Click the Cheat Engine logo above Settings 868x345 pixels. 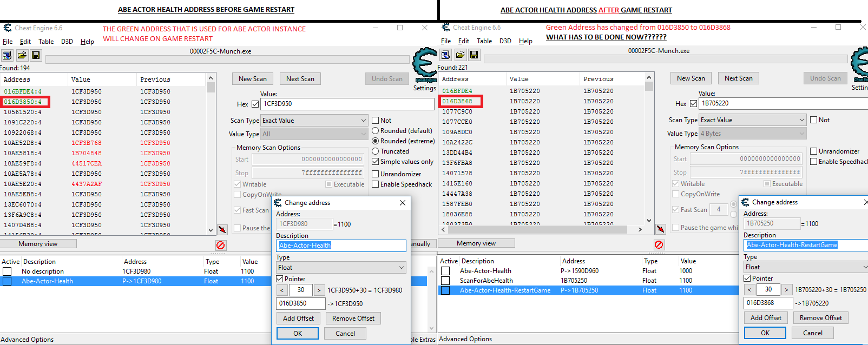pos(425,65)
